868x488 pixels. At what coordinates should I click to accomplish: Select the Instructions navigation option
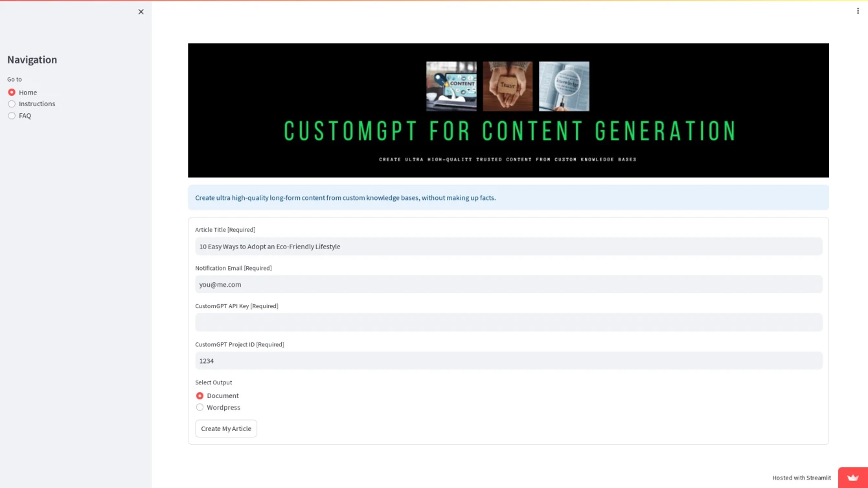coord(31,104)
